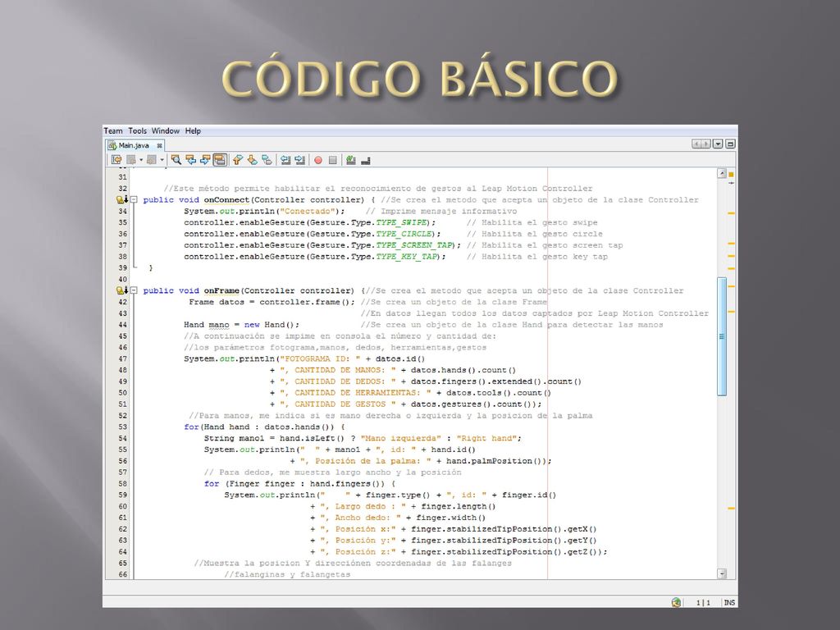Screen dimensions: 840x630
Task: Toggle Highlight Search button
Action: coord(220,160)
